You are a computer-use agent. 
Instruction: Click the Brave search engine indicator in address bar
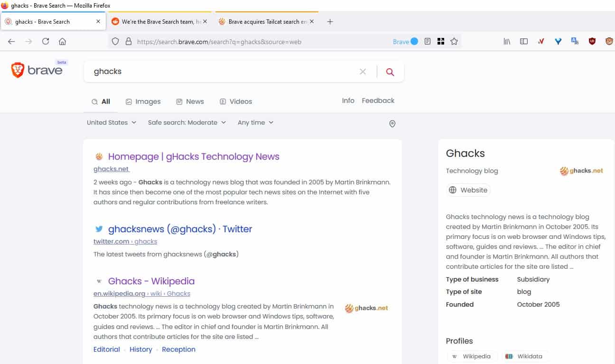[x=405, y=42]
